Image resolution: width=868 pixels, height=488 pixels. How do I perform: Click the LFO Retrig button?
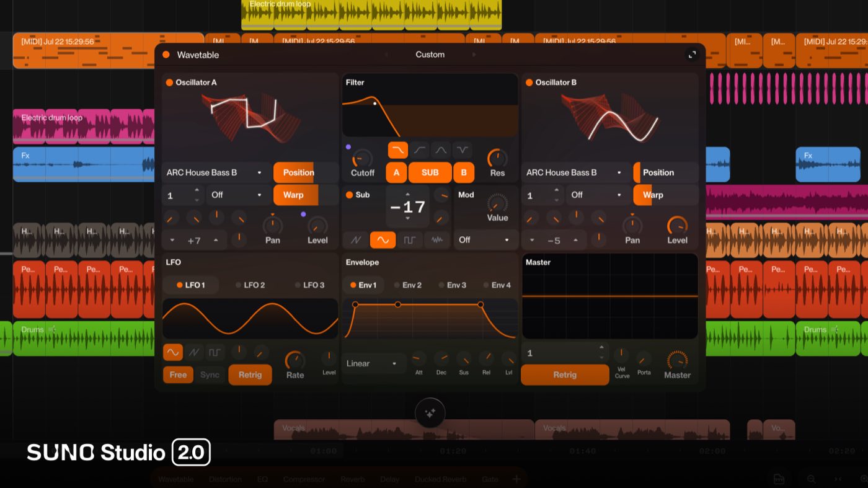click(x=250, y=375)
